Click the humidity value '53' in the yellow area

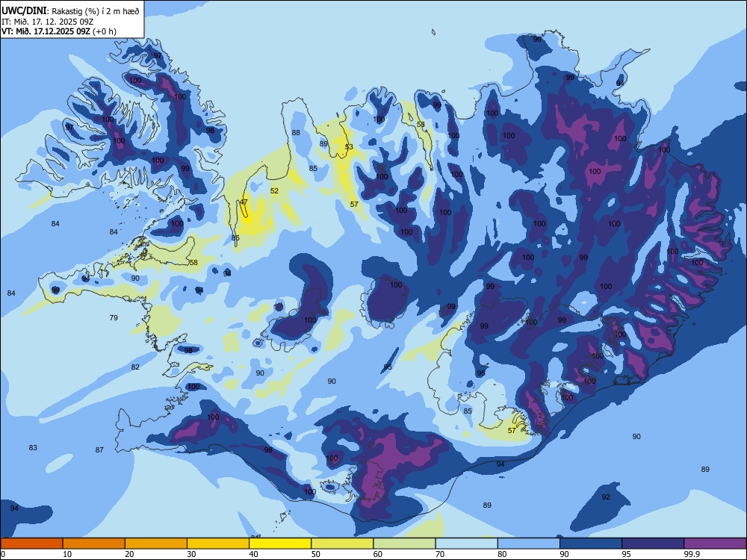[349, 146]
